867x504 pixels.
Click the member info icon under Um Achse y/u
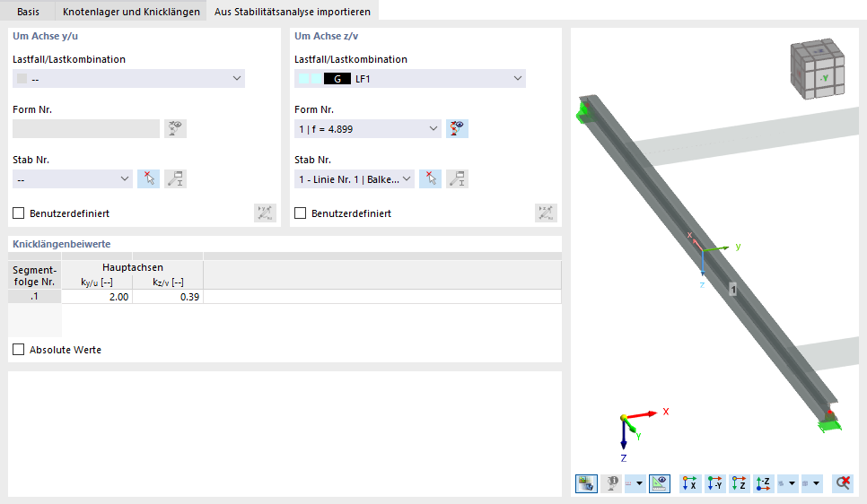click(175, 179)
